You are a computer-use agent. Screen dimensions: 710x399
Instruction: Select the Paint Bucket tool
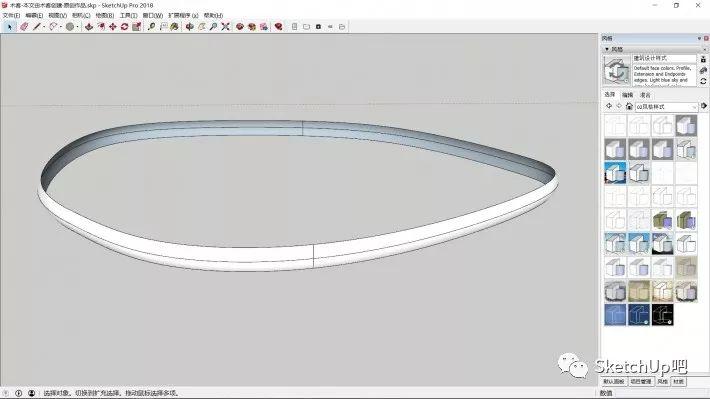[x=174, y=27]
